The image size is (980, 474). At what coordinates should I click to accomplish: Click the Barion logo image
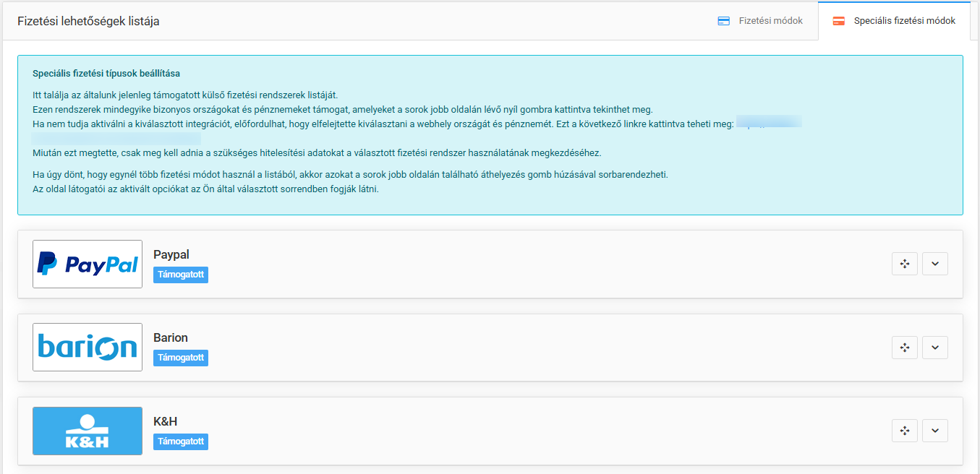tap(88, 348)
